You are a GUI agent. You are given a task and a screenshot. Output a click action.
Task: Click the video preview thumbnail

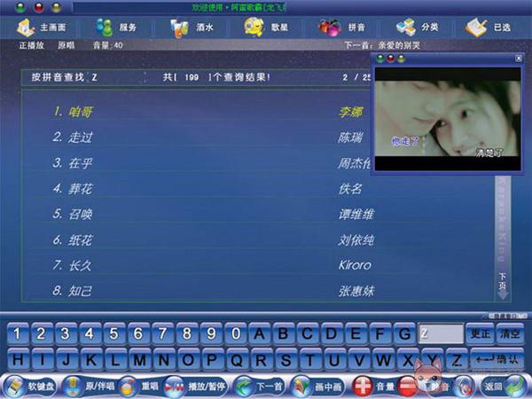448,119
